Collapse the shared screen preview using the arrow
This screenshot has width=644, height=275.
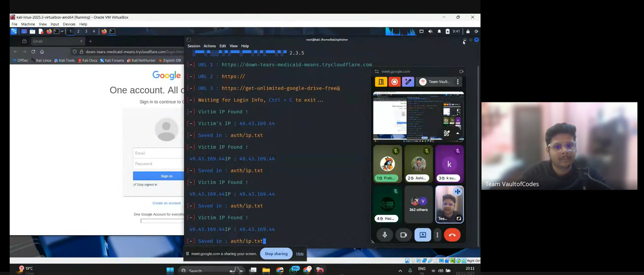(x=458, y=133)
